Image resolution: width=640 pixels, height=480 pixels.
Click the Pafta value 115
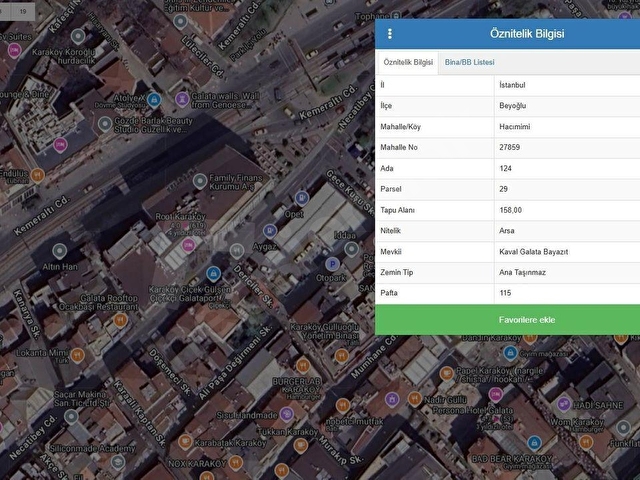tap(505, 293)
